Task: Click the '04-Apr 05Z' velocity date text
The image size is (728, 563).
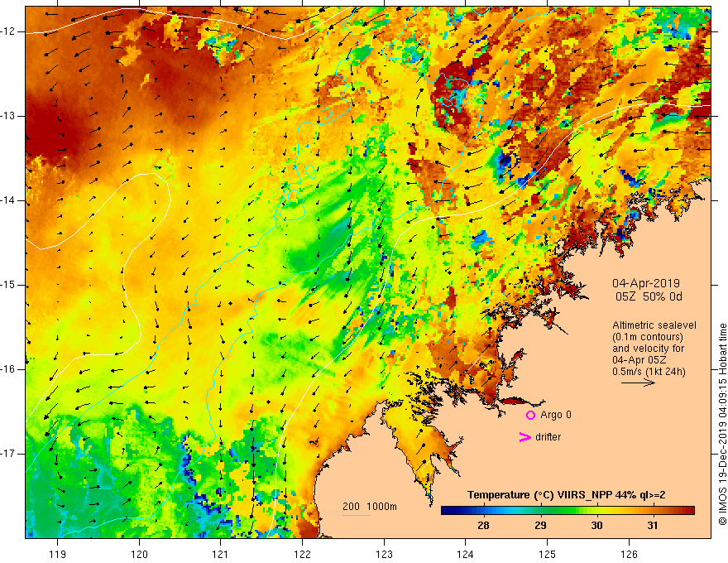Action: point(639,360)
